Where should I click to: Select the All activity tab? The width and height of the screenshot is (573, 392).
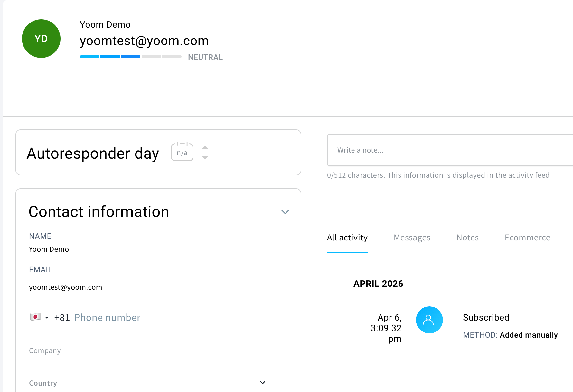coord(347,238)
